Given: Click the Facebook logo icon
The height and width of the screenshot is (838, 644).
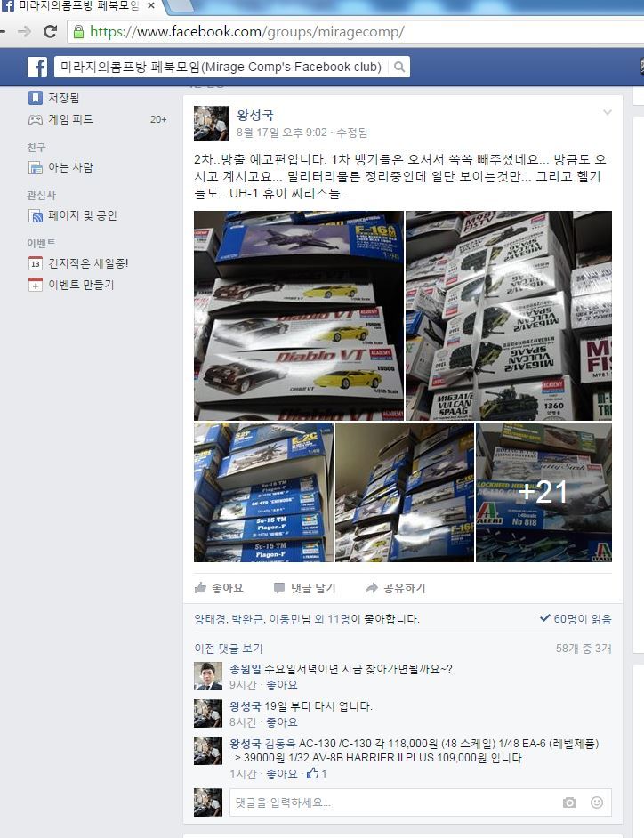Looking at the screenshot, I should (37, 67).
